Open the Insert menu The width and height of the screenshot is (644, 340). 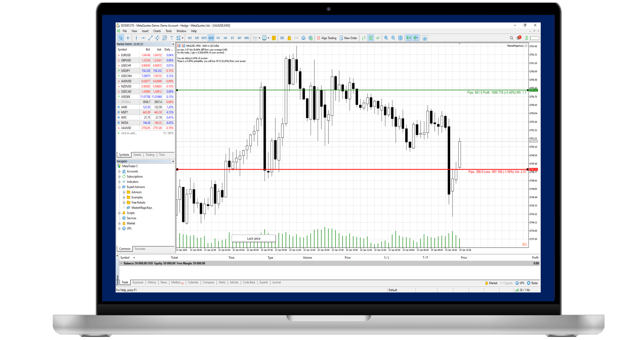click(145, 31)
